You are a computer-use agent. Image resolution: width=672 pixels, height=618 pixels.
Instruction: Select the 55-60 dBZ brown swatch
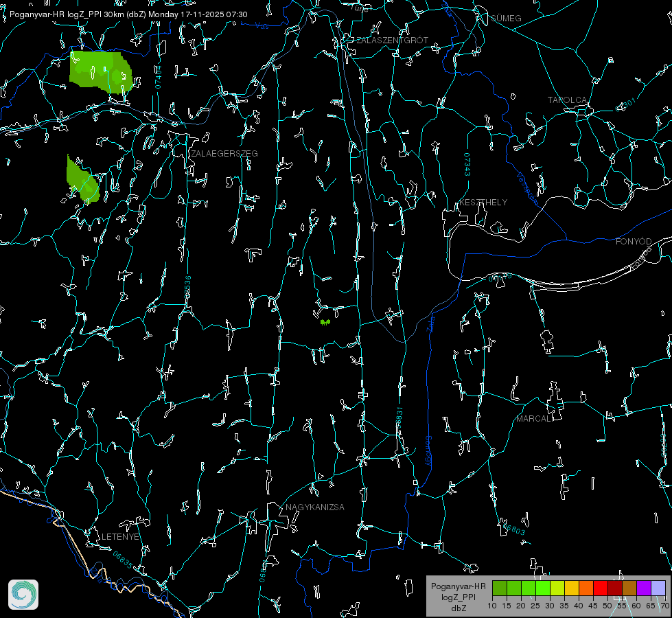[x=629, y=588]
